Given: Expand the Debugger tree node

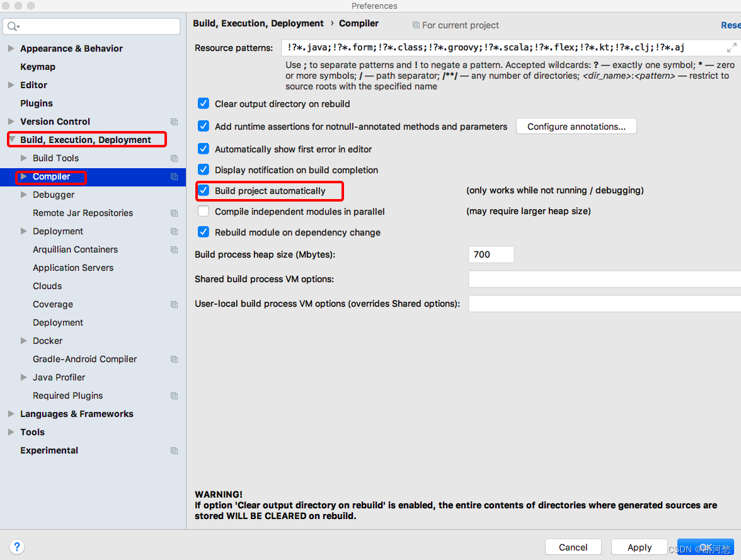Looking at the screenshot, I should pos(23,195).
